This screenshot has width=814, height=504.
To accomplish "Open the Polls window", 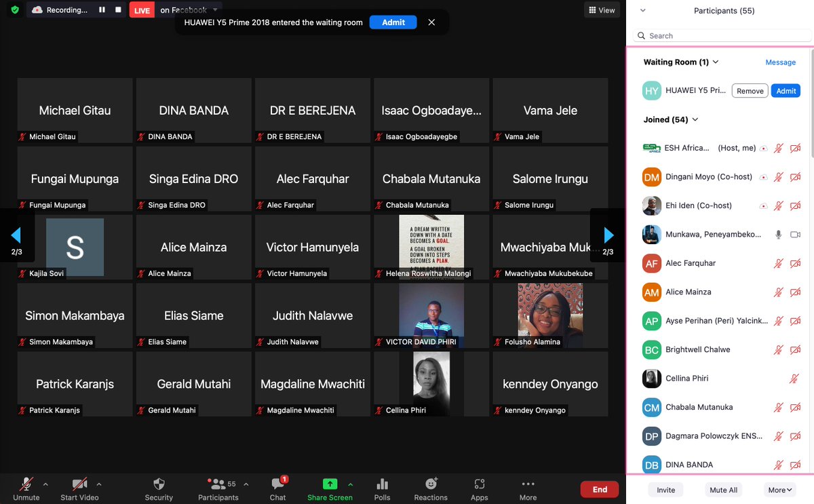I will 382,488.
